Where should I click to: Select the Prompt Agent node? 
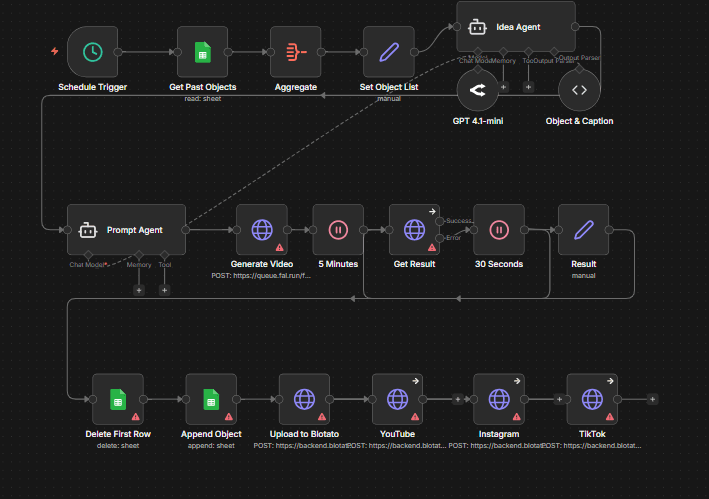(x=127, y=229)
